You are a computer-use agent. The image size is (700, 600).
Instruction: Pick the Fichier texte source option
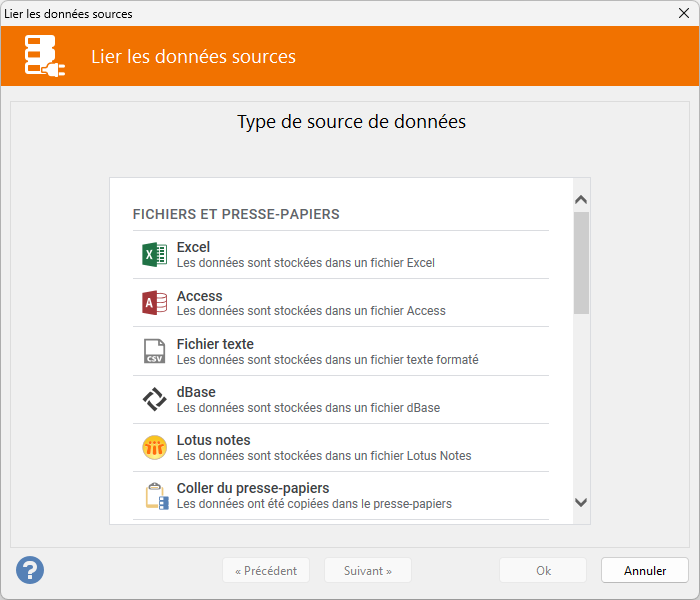[215, 344]
